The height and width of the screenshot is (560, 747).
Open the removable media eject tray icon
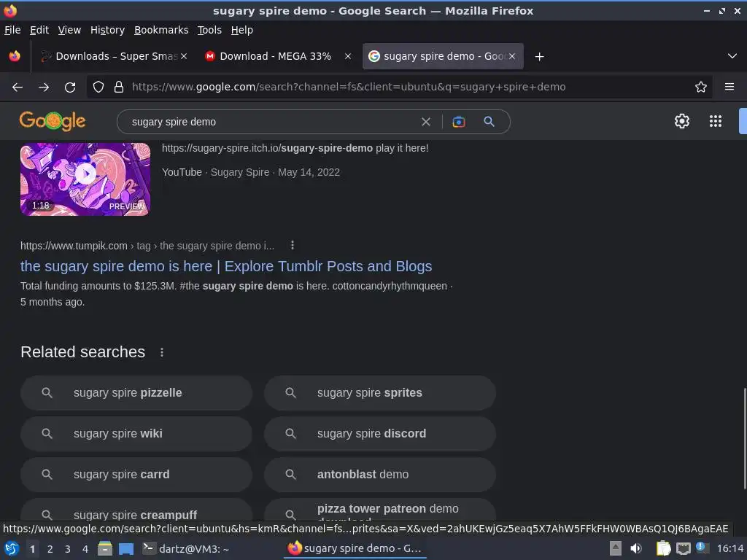point(615,548)
